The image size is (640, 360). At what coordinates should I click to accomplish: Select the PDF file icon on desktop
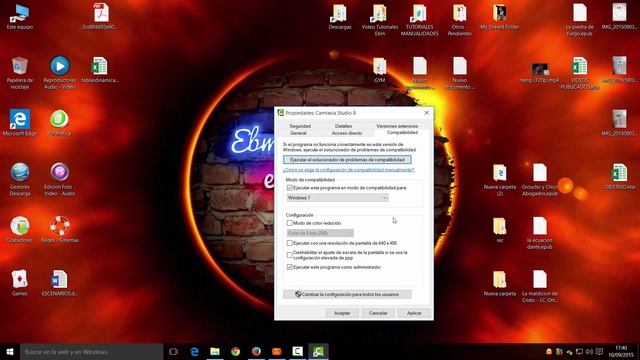tap(100, 16)
